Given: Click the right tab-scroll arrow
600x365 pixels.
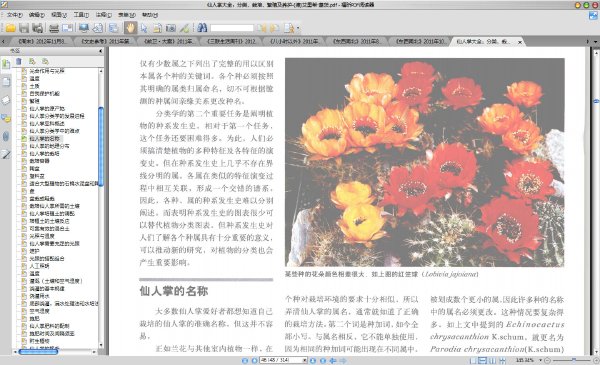Looking at the screenshot, I should (588, 41).
